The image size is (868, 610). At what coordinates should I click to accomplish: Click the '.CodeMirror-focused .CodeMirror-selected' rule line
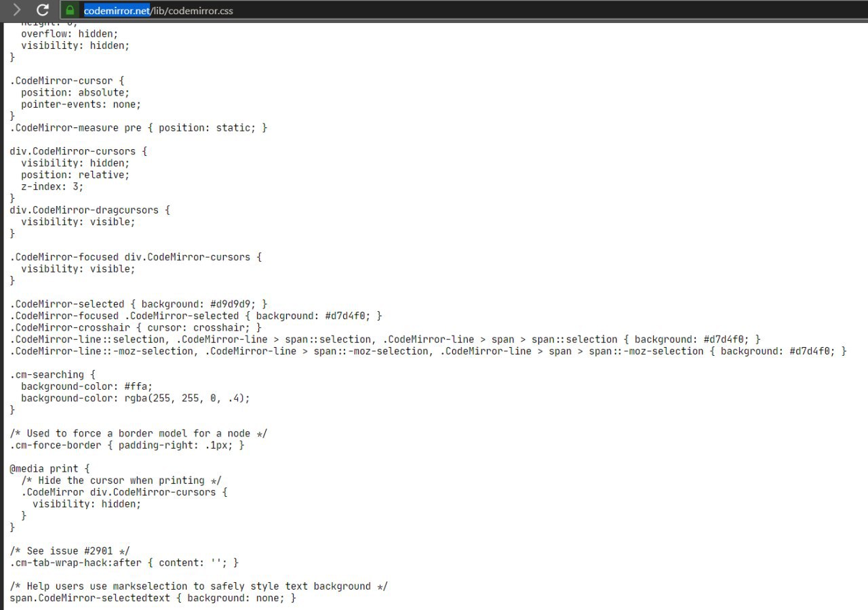point(196,316)
